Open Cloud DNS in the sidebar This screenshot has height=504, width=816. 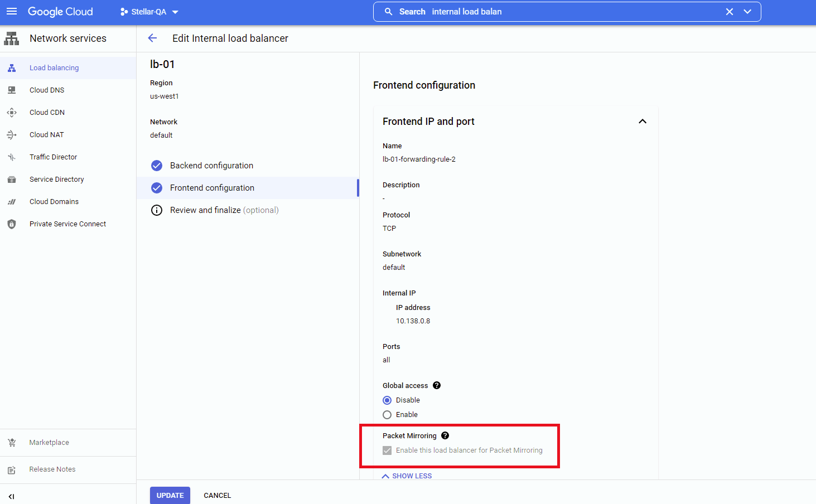point(47,90)
